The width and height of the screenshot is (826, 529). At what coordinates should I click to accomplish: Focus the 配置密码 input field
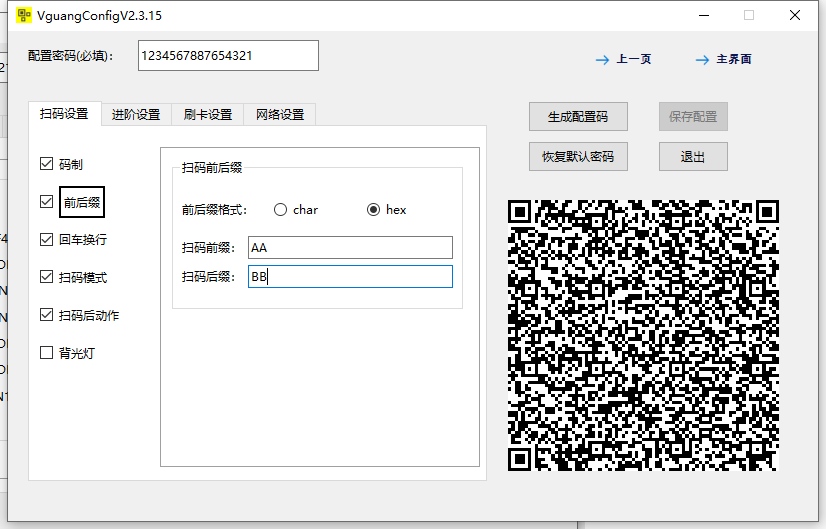pos(228,55)
